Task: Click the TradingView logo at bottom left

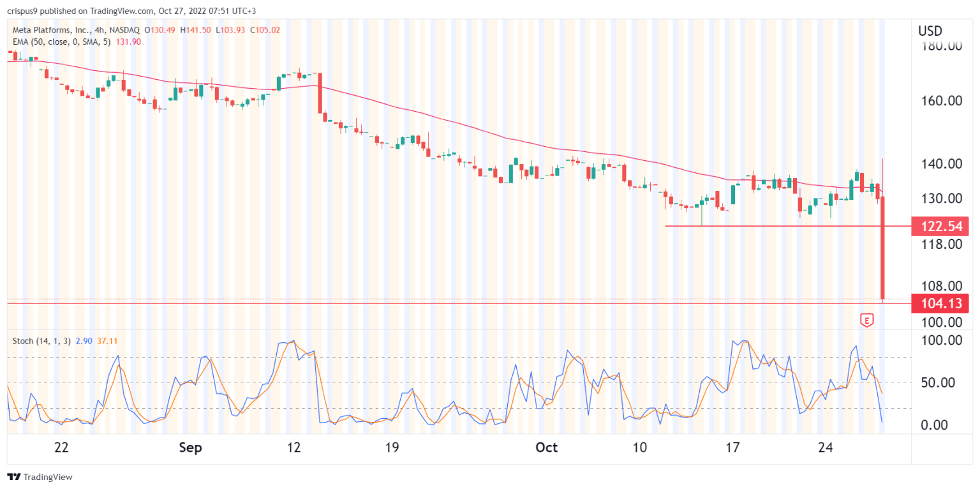Action: tap(40, 477)
